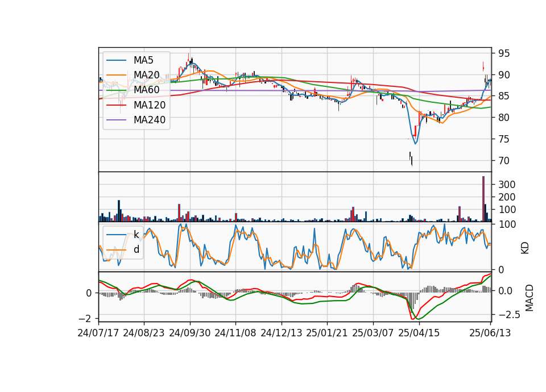This screenshot has height=392, width=546.
Task: Click the 24/08/23 date label
Action: click(x=144, y=333)
